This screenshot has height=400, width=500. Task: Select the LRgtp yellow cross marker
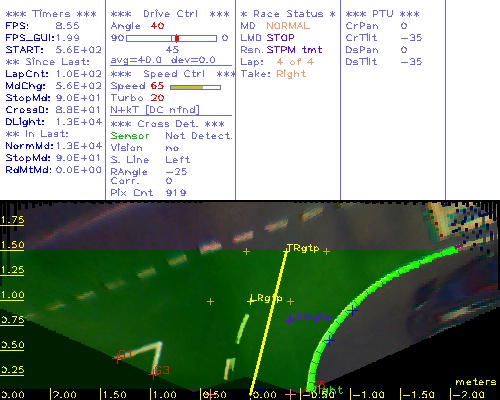coord(251,301)
